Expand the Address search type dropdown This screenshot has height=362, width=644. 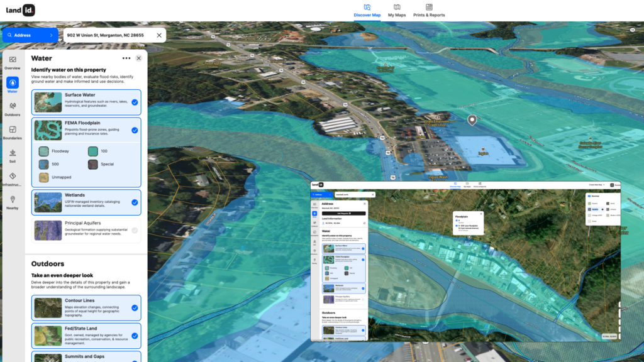[30, 35]
